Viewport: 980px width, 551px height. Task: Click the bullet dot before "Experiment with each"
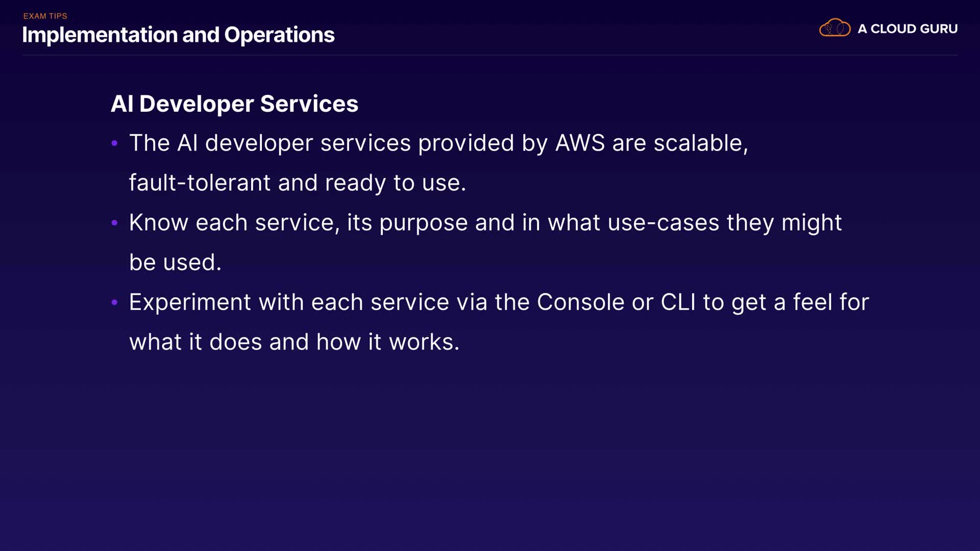(115, 303)
